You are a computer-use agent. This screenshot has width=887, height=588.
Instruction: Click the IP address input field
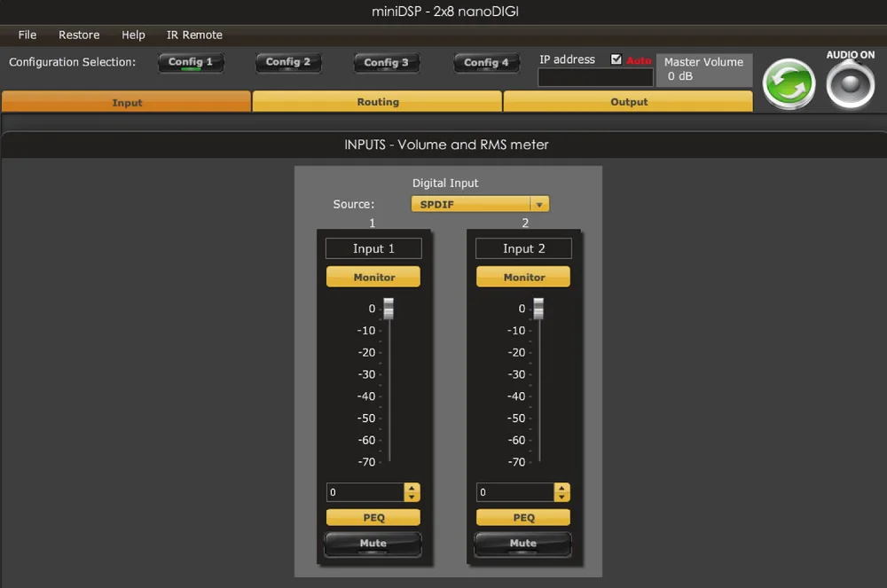click(x=596, y=77)
